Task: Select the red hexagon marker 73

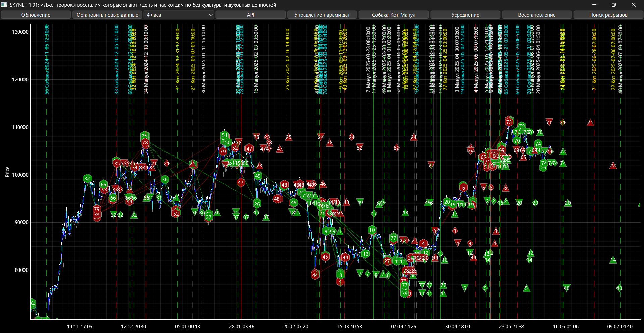Action: (509, 122)
